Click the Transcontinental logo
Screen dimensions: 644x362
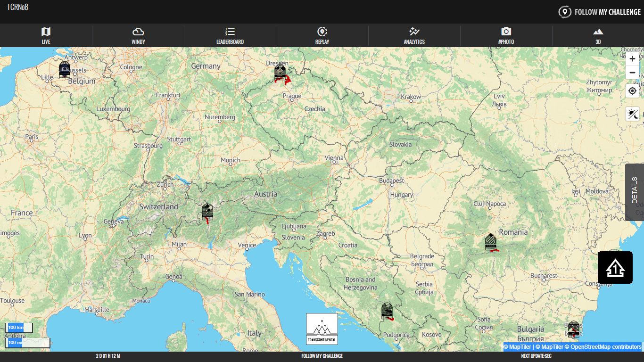point(322,329)
